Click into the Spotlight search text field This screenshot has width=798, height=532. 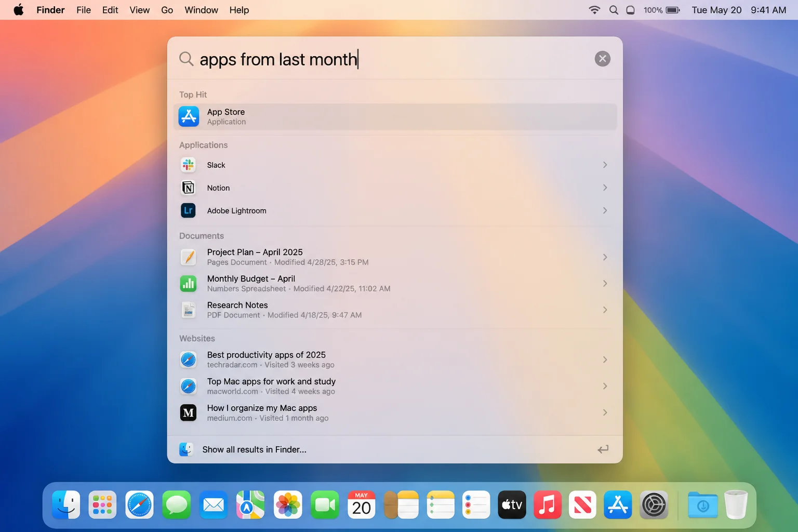395,59
